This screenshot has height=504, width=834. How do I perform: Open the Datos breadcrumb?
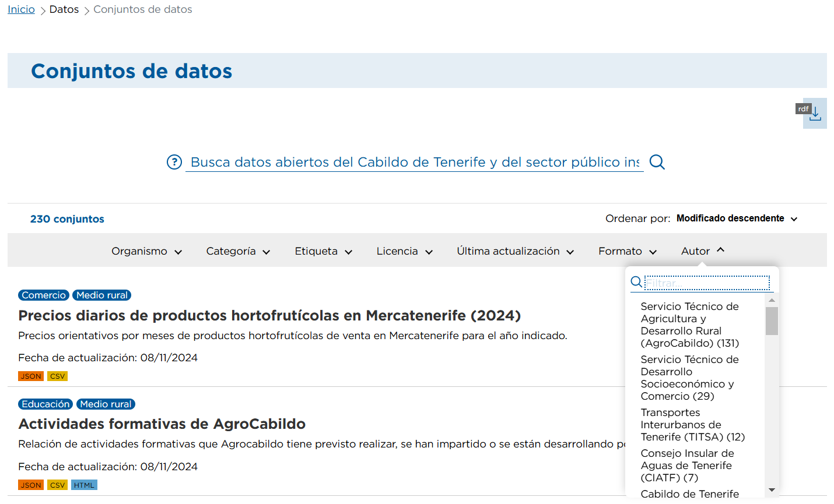(64, 9)
